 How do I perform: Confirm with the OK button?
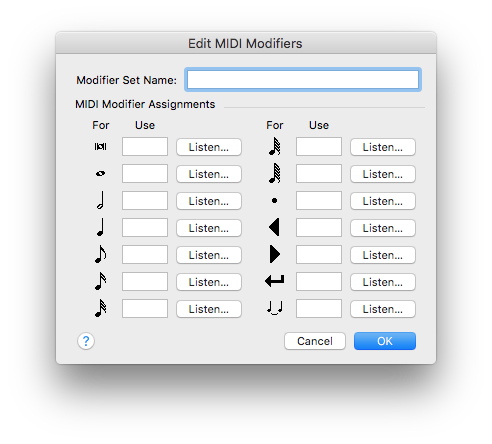385,341
